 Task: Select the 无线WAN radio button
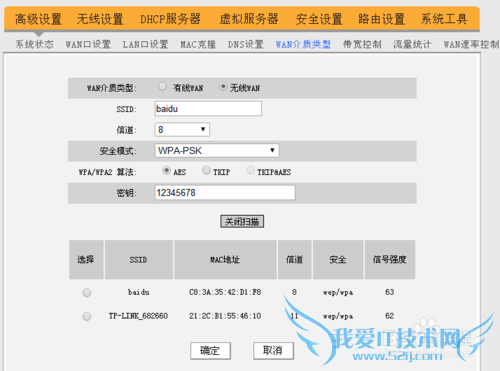coord(223,87)
